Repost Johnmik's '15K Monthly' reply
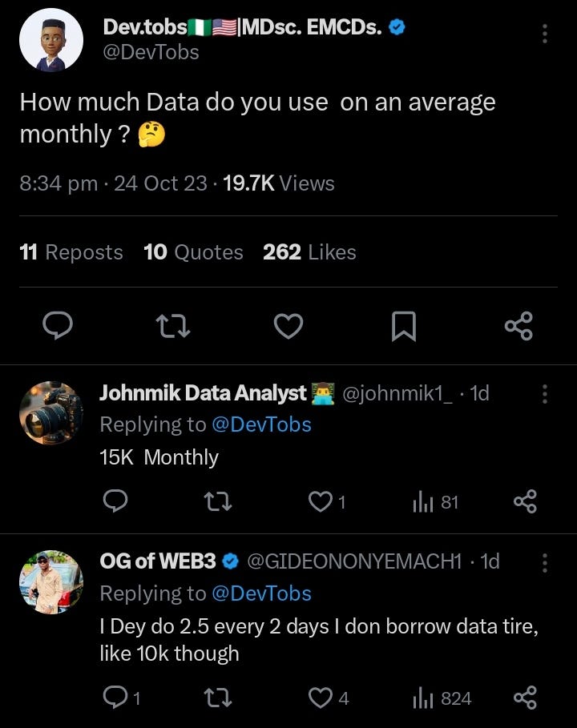This screenshot has width=577, height=728. [x=218, y=502]
